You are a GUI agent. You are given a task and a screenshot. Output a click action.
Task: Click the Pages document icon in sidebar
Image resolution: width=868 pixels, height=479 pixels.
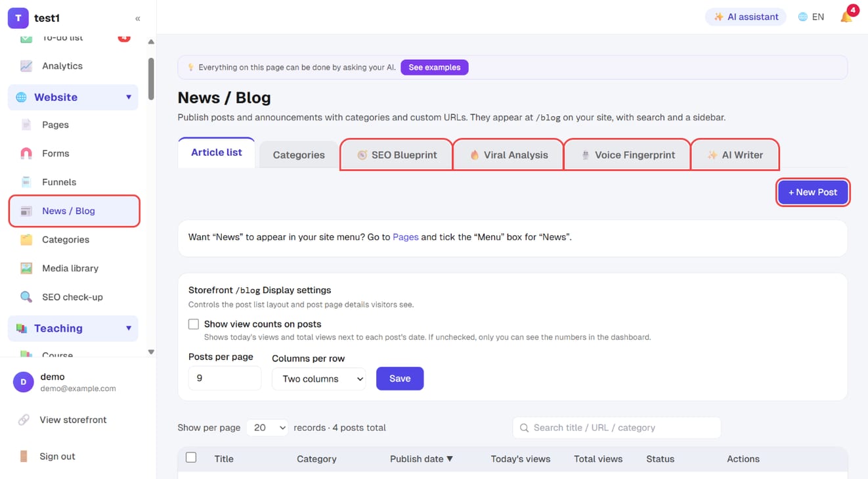[x=26, y=125]
